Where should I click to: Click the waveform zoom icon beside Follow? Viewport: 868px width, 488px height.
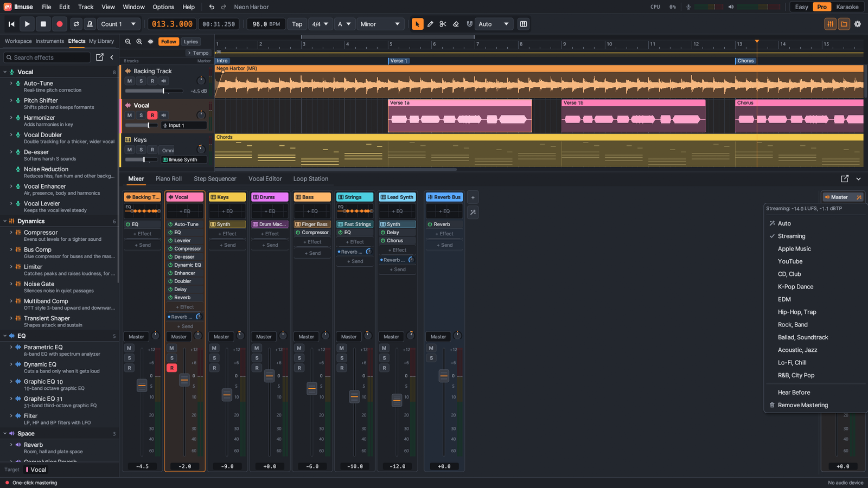pos(151,42)
